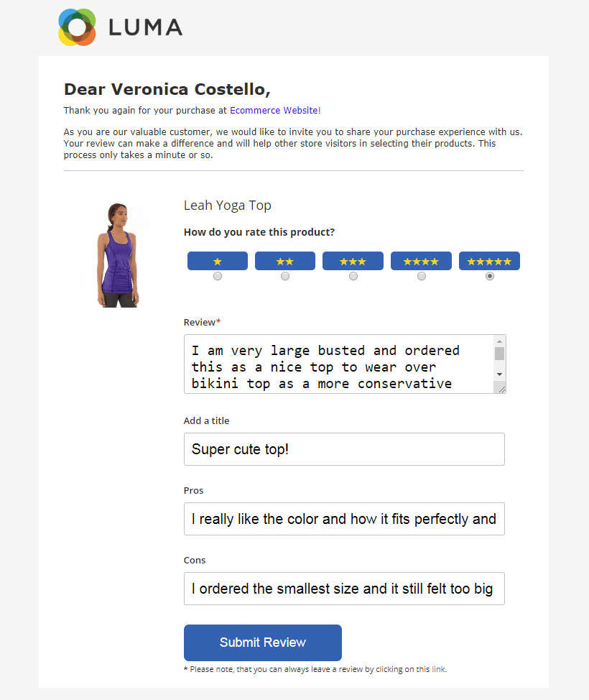Give a four-star rating
This screenshot has height=700, width=589.
(x=421, y=261)
